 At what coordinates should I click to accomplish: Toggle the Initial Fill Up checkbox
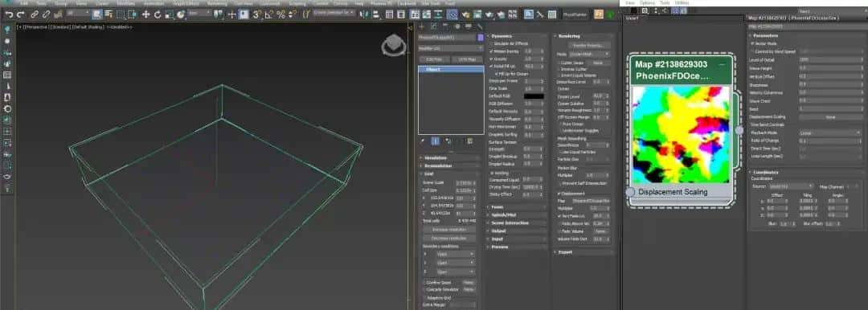click(492, 66)
